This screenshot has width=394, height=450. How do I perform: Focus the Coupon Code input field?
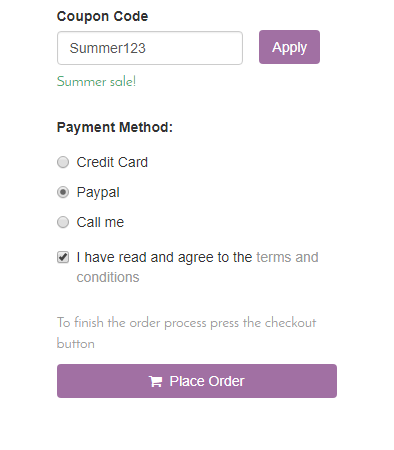(150, 48)
